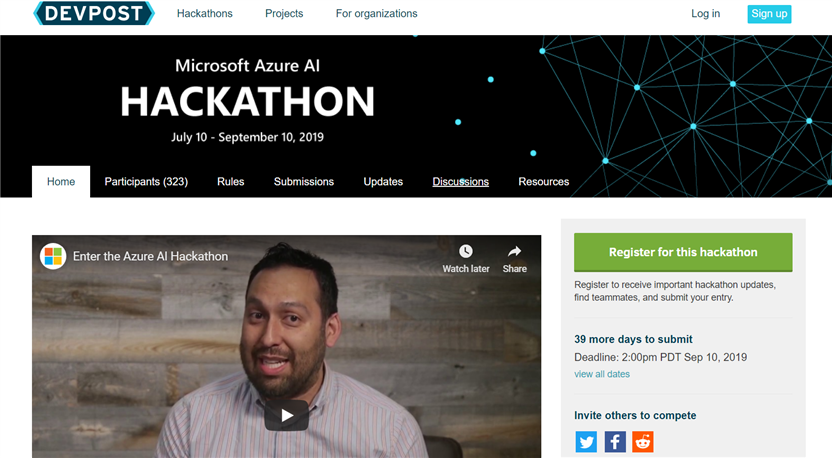
Task: Click the Microsoft channel logo in video
Action: tap(53, 256)
